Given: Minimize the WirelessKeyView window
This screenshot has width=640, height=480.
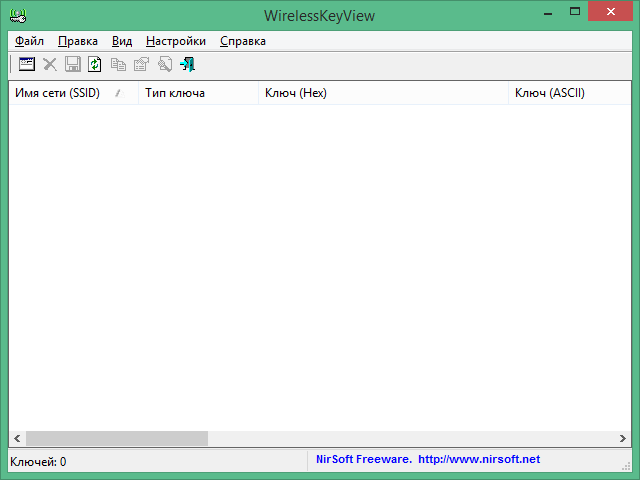Looking at the screenshot, I should (x=548, y=12).
